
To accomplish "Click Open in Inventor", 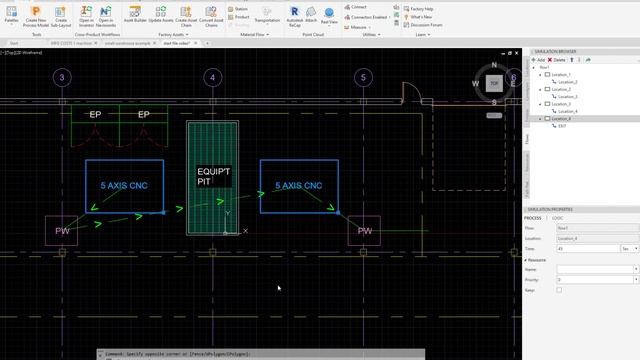I will tap(86, 16).
